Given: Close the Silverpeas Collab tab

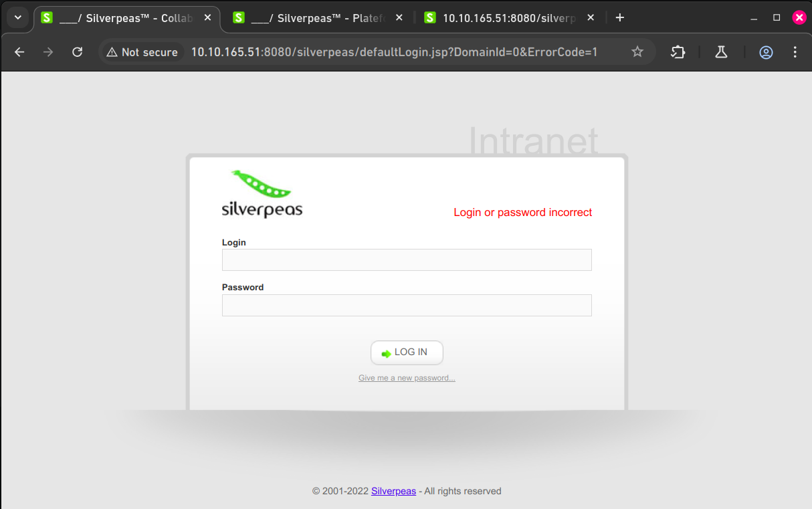Looking at the screenshot, I should coord(207,18).
